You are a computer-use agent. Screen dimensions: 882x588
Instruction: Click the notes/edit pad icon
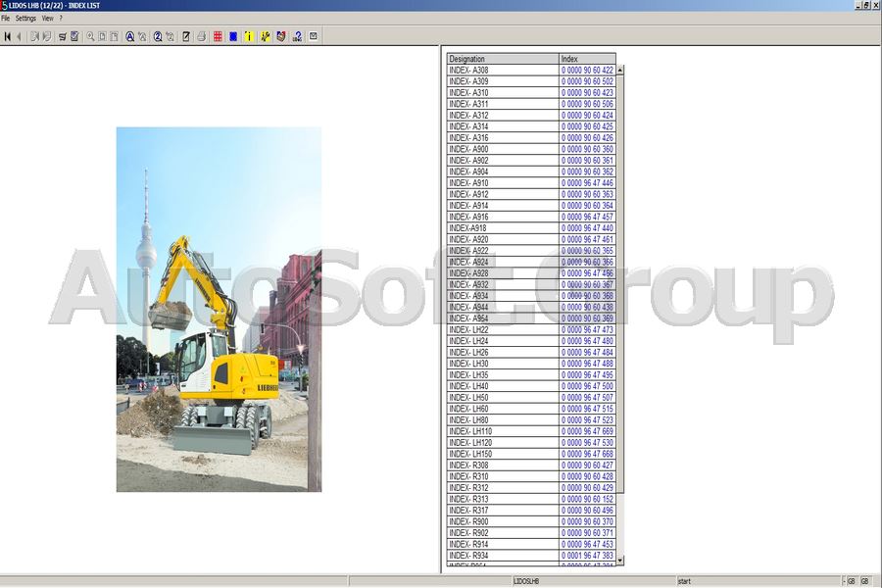(185, 36)
